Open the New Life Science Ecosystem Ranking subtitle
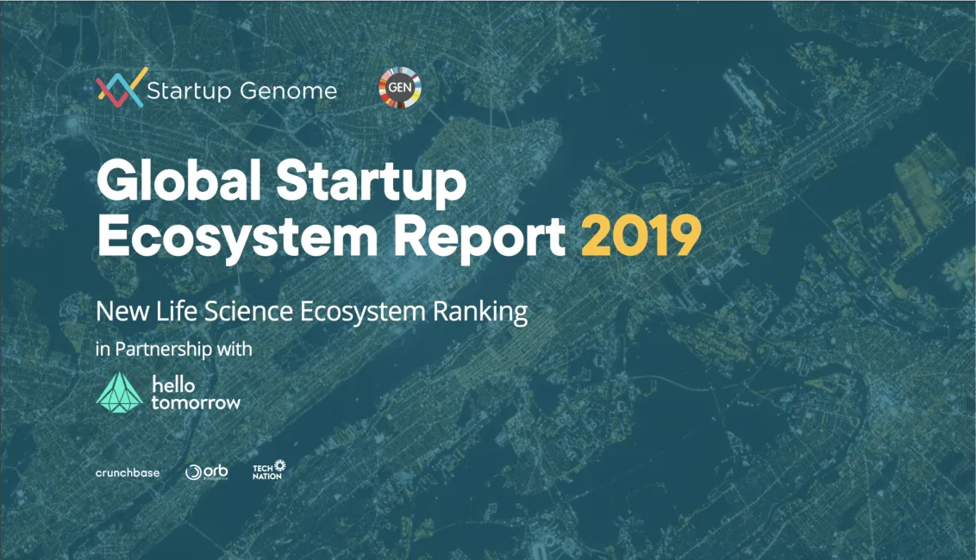976x560 pixels. (x=312, y=312)
